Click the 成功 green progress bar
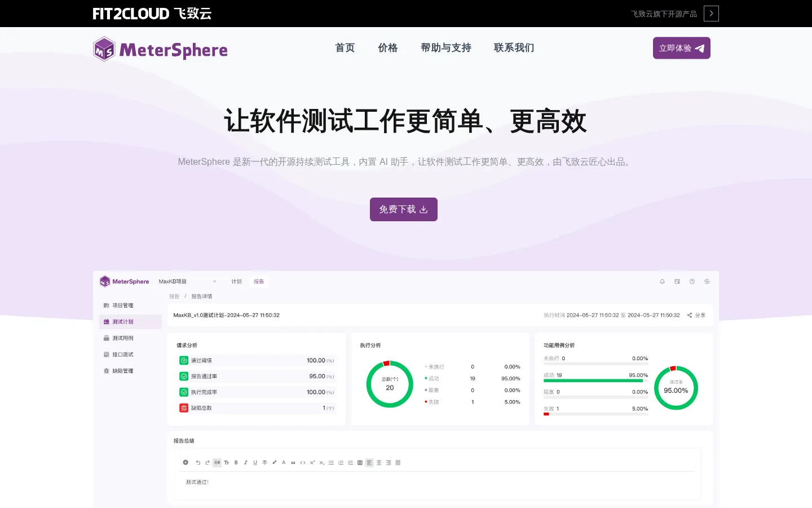Viewport: 812px width, 508px height. (x=593, y=381)
